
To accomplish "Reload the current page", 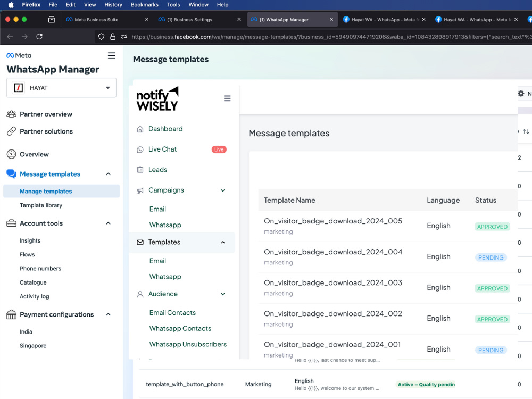I will tap(39, 37).
